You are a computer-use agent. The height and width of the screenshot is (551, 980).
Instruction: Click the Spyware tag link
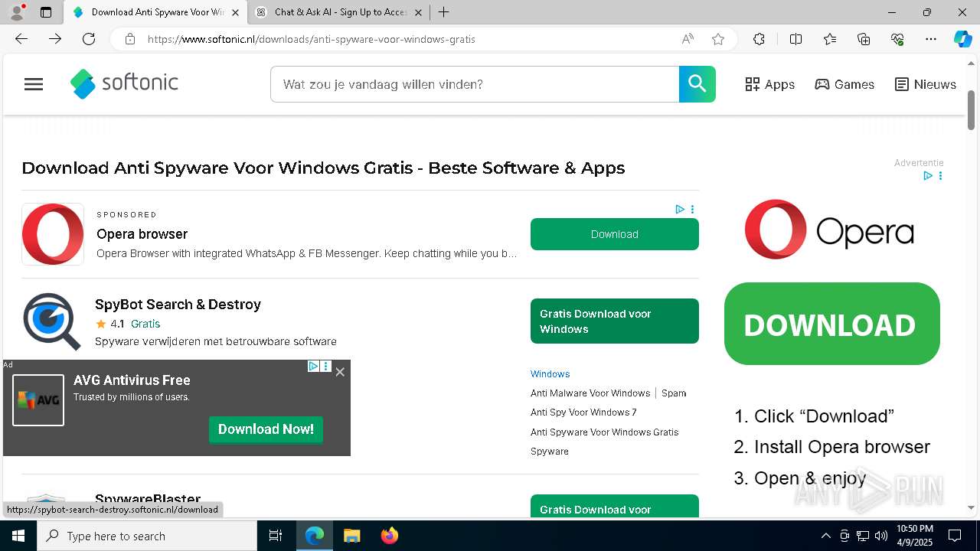pos(550,452)
